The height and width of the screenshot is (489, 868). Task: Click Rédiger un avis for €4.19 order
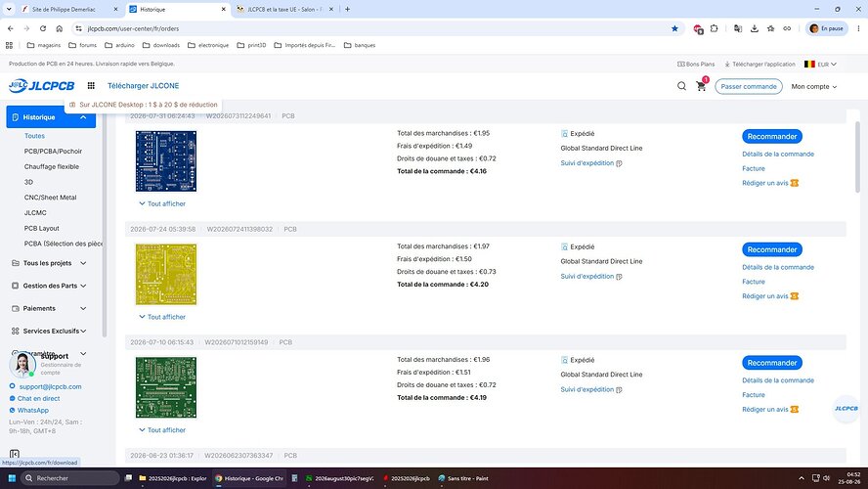(765, 409)
